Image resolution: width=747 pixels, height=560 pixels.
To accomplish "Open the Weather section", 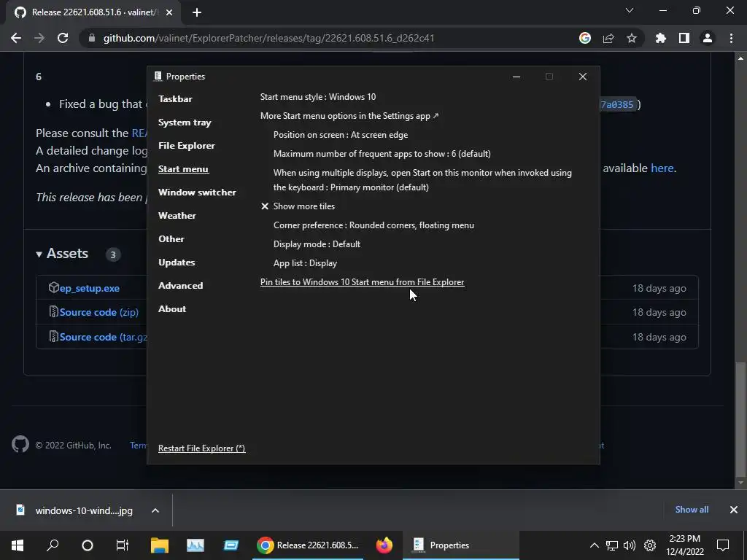I will 177,216.
